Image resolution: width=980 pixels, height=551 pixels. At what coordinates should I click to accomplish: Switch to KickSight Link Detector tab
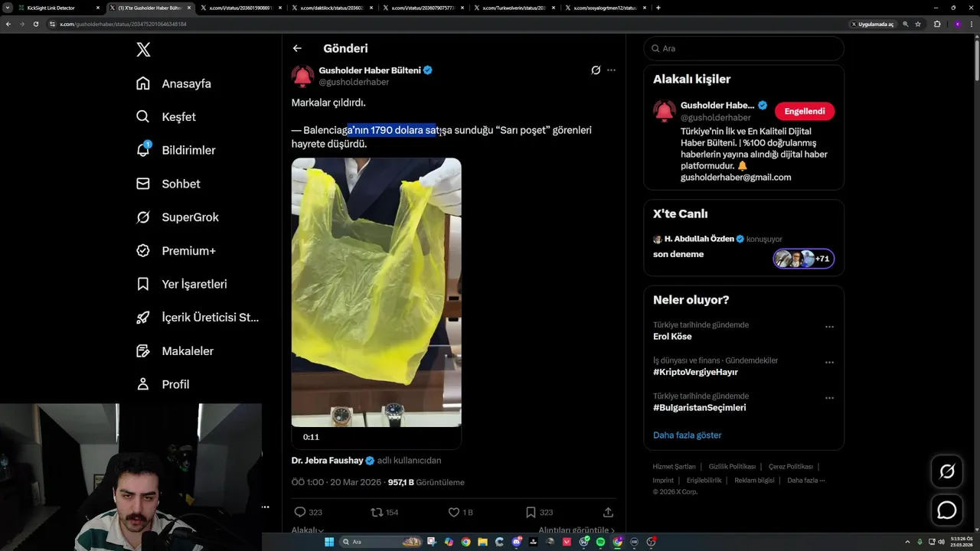point(57,8)
